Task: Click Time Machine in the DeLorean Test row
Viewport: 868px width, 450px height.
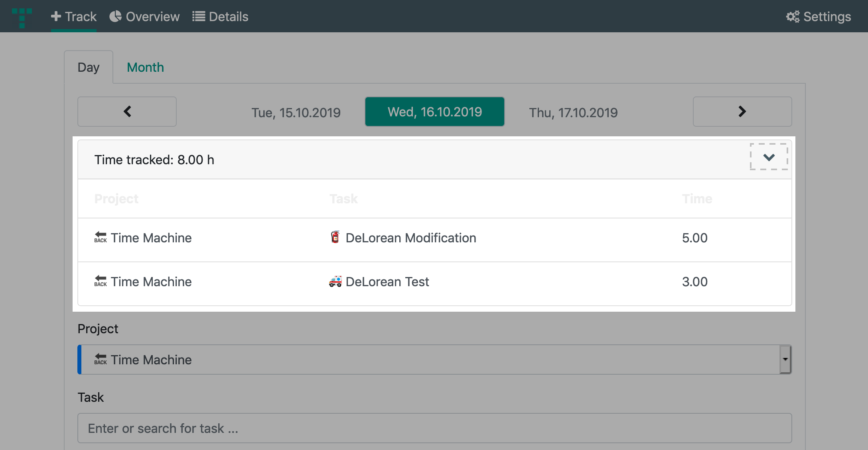Action: click(x=151, y=281)
